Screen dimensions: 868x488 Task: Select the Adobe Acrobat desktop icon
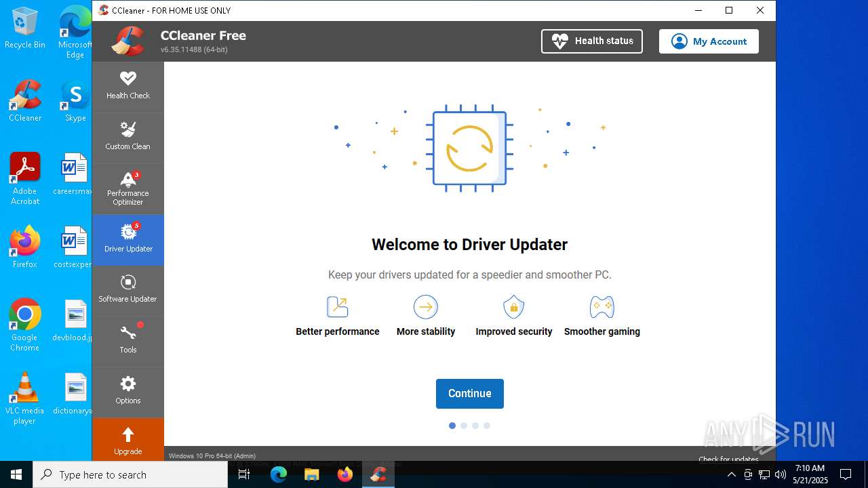pos(25,179)
